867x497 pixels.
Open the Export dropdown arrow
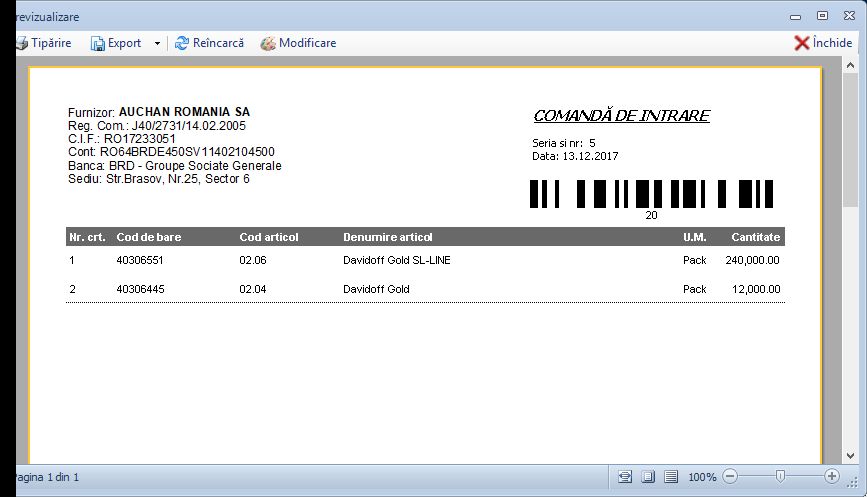coord(157,43)
